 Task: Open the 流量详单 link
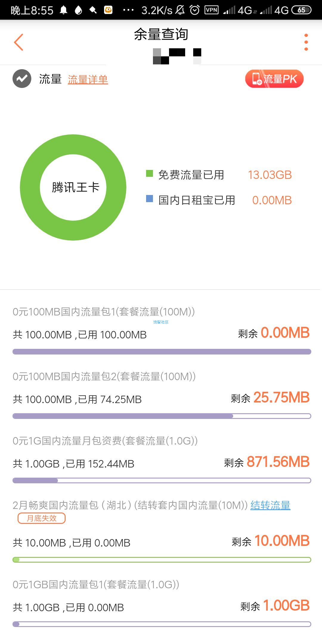tap(88, 80)
